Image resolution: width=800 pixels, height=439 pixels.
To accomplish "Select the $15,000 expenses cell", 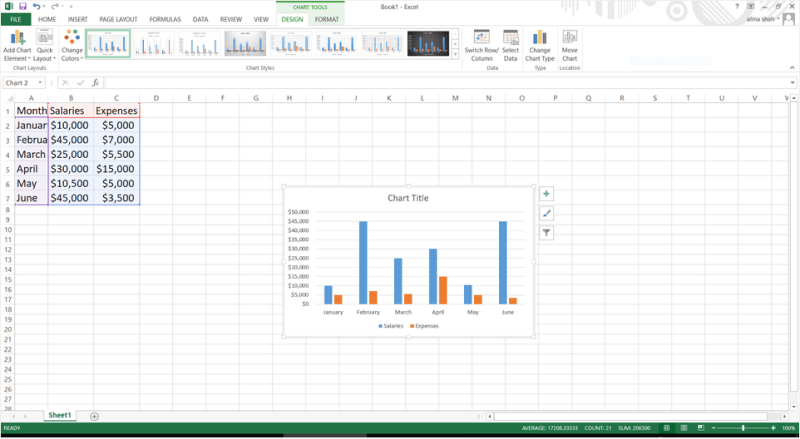I will [116, 169].
